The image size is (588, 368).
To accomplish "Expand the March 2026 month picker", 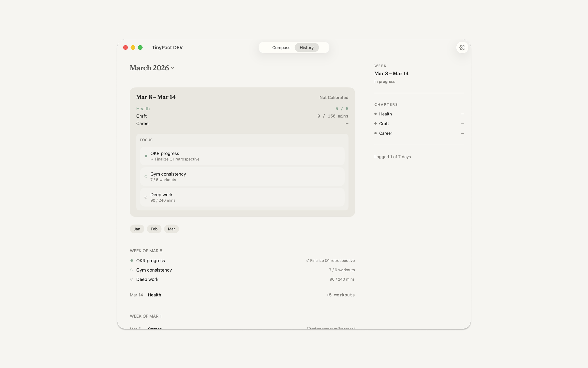I will coord(152,68).
